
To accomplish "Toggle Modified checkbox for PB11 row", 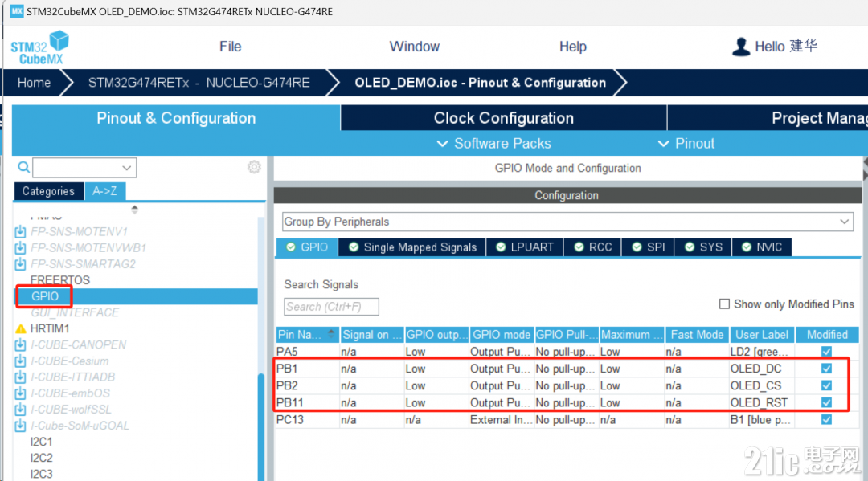I will click(826, 402).
